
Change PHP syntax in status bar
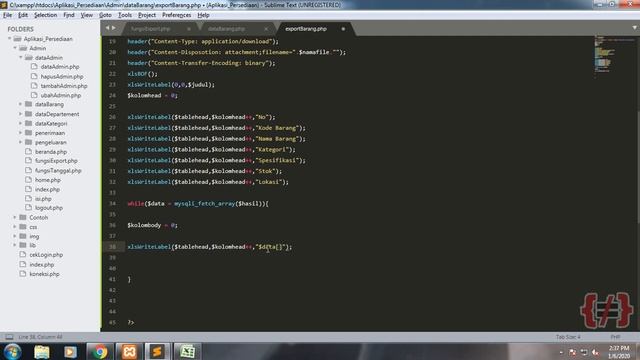pos(615,337)
